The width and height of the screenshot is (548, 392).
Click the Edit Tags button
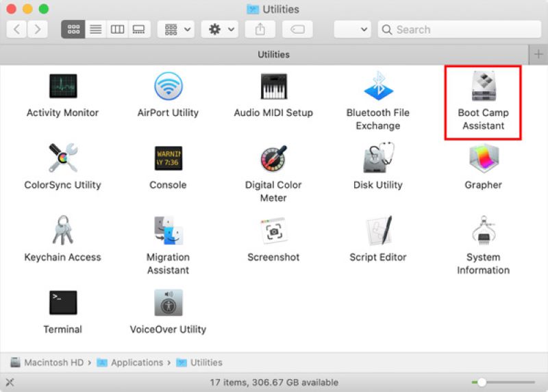[x=297, y=29]
